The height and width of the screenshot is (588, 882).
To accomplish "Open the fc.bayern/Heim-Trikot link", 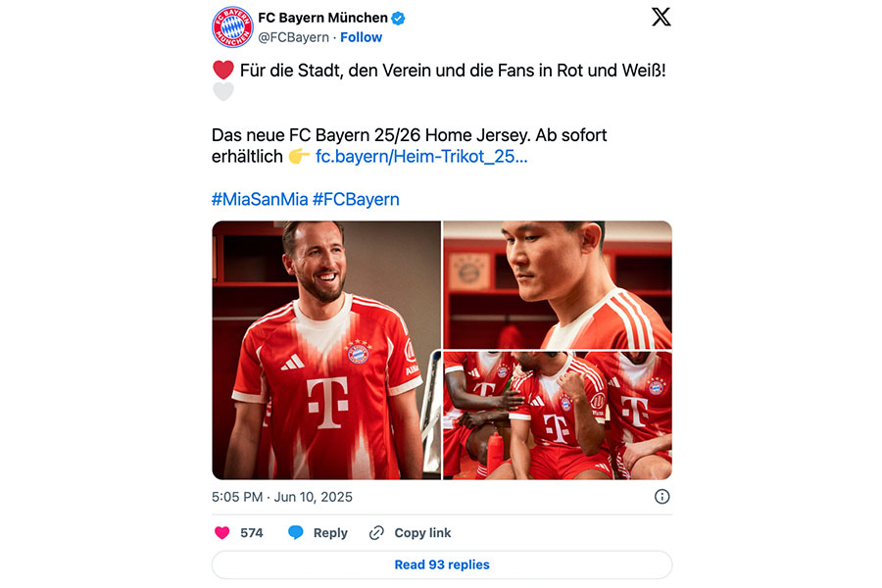I will pyautogui.click(x=421, y=156).
